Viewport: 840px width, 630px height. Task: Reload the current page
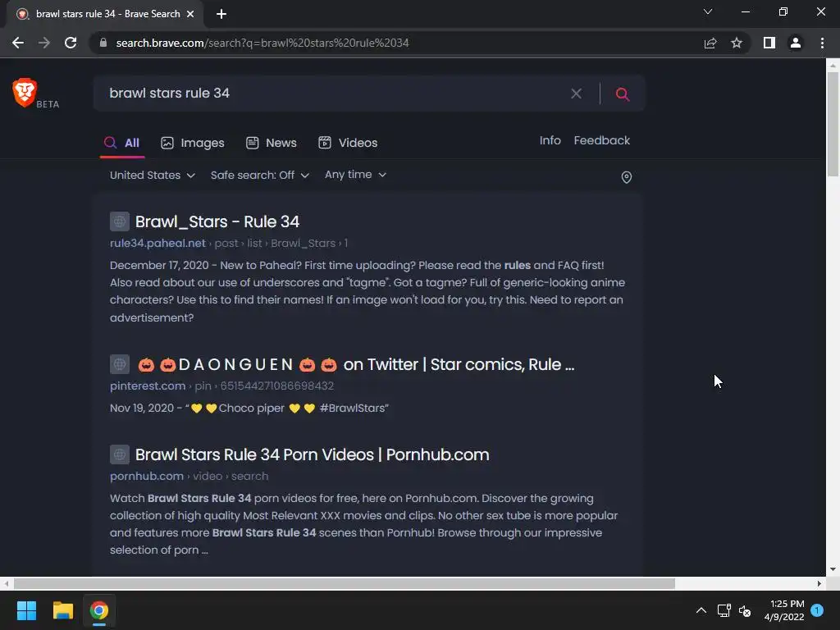(71, 43)
